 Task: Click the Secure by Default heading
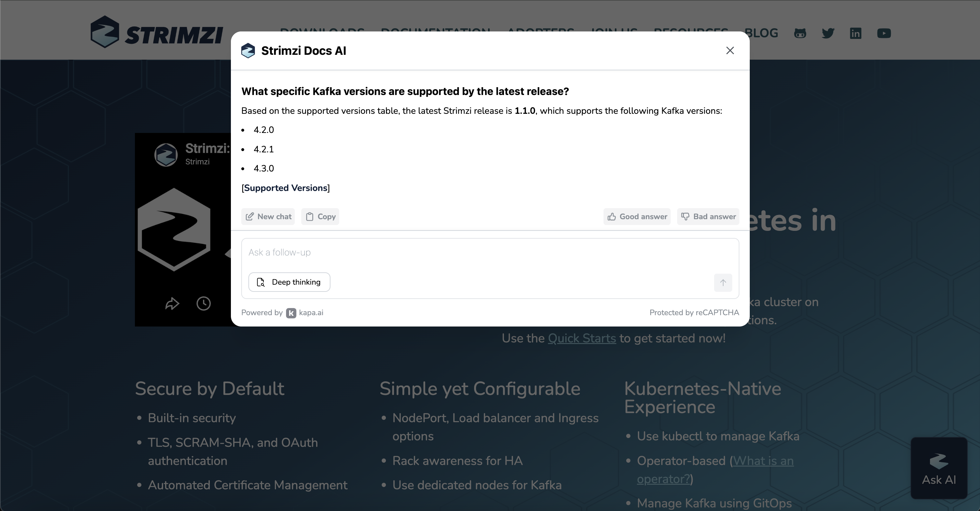(209, 388)
